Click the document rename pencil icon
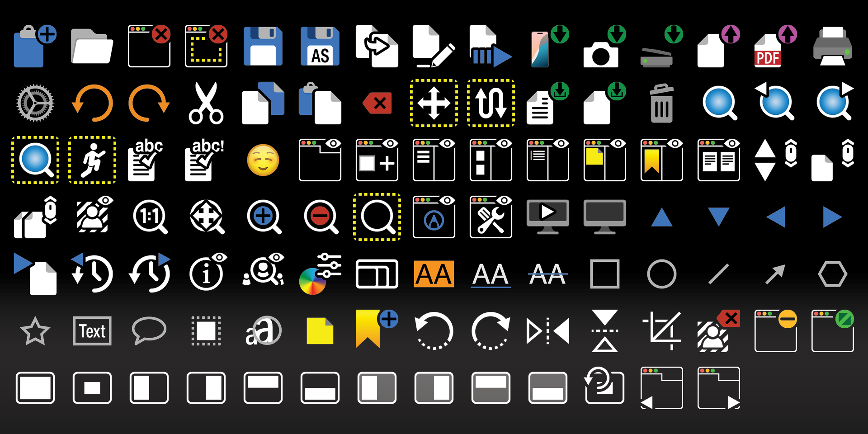 tap(434, 46)
